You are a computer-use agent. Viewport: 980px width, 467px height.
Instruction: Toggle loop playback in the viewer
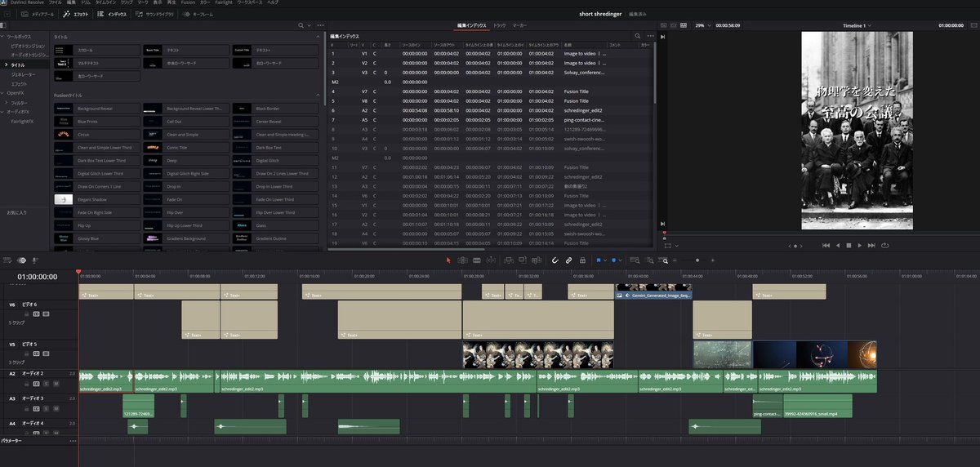pos(884,245)
